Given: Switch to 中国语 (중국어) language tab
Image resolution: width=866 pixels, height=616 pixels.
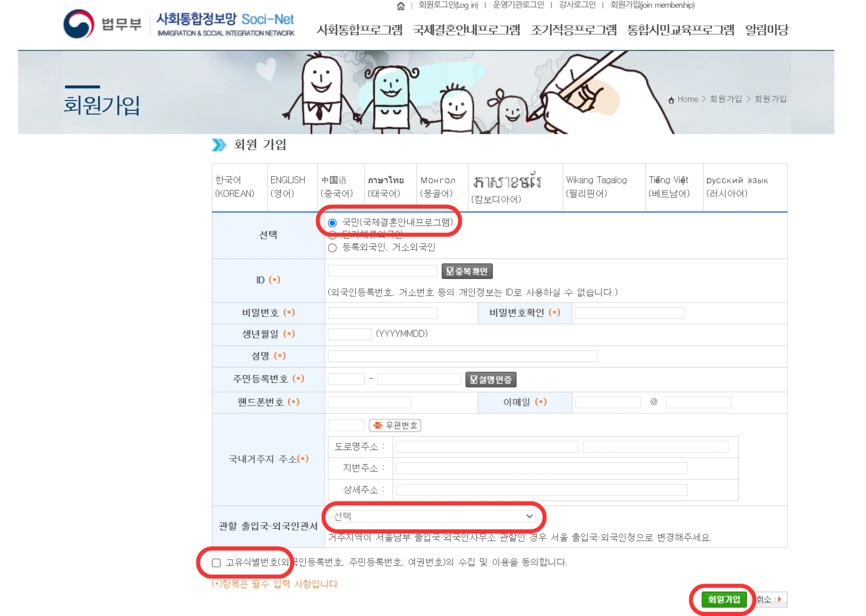Looking at the screenshot, I should tap(341, 187).
